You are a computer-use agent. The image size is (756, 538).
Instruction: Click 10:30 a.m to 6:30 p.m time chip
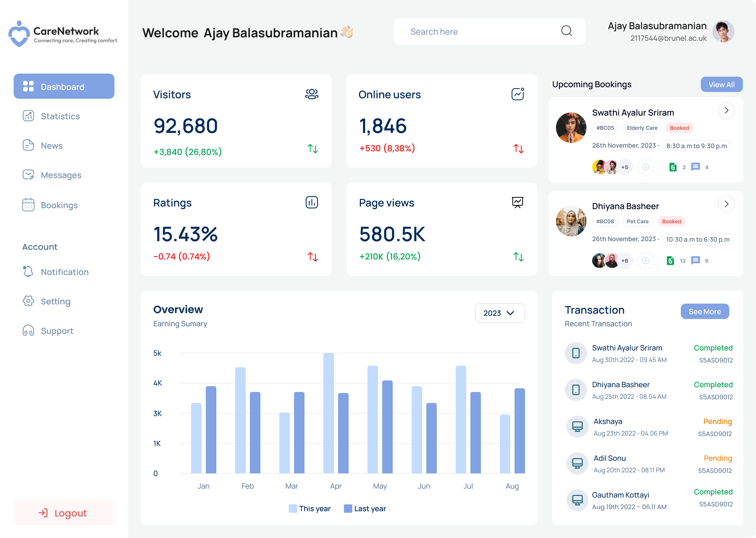click(x=697, y=239)
